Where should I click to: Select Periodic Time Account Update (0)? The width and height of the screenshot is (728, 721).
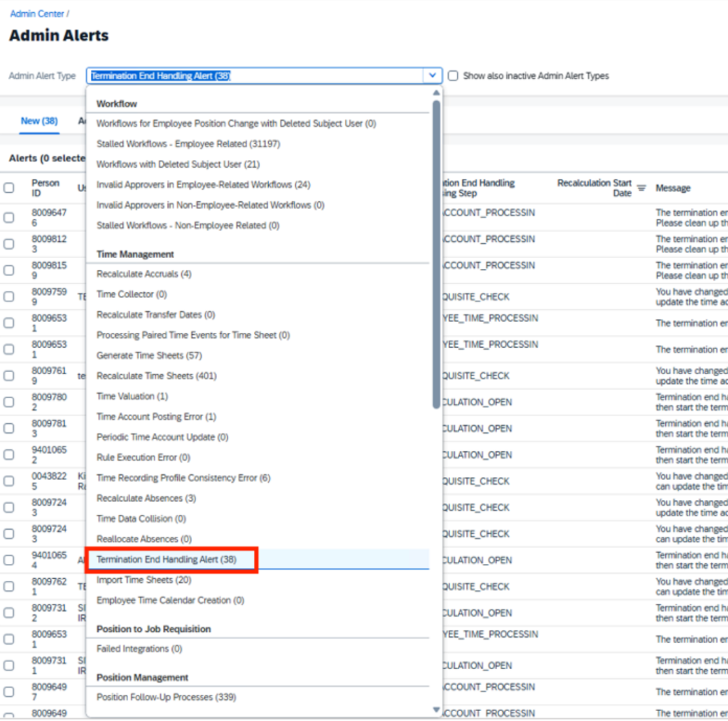click(x=257, y=437)
